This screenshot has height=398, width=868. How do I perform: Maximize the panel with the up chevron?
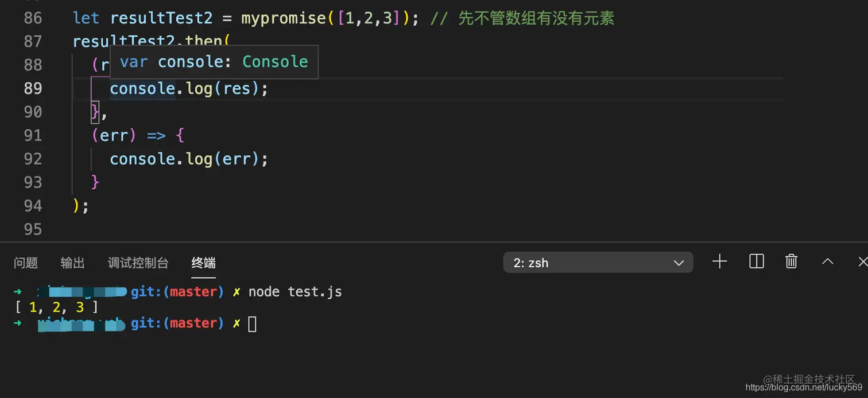[827, 262]
